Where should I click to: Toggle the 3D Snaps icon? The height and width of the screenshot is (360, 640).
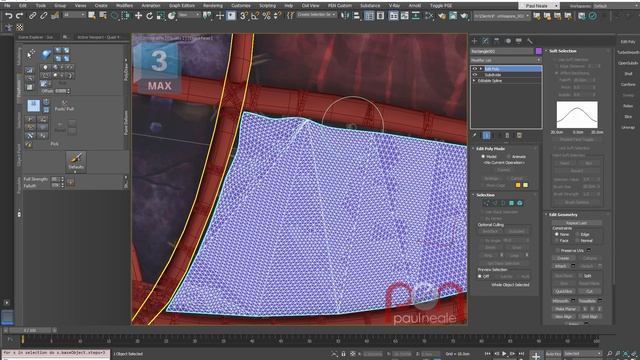[x=244, y=16]
